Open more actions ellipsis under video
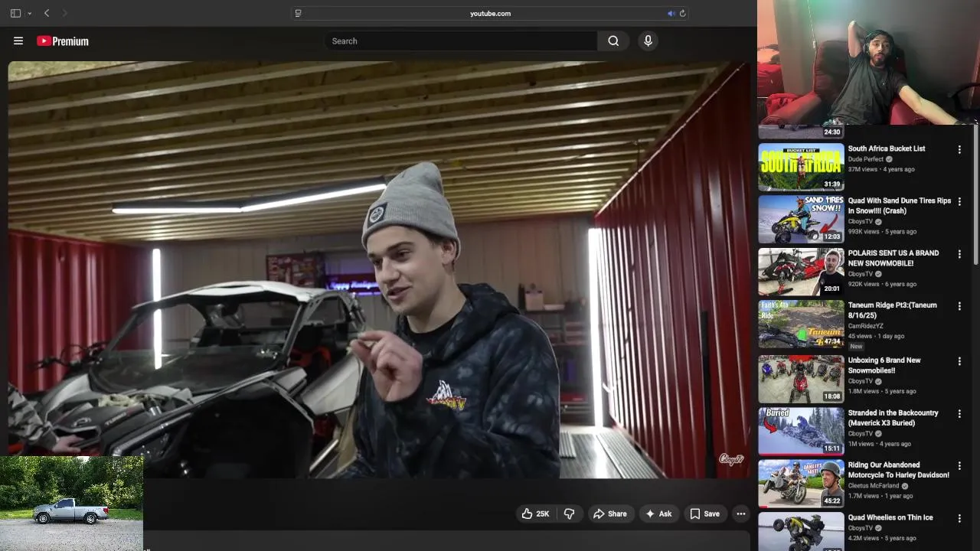 740,514
